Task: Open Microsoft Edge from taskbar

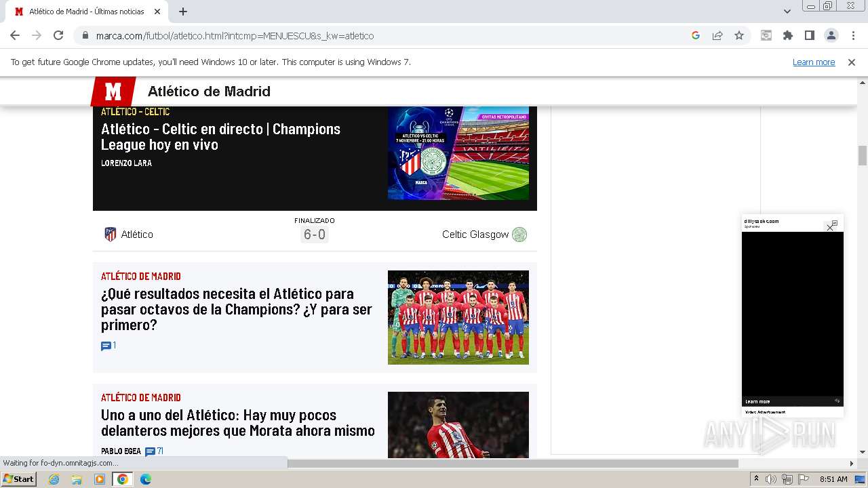Action: coord(146,479)
